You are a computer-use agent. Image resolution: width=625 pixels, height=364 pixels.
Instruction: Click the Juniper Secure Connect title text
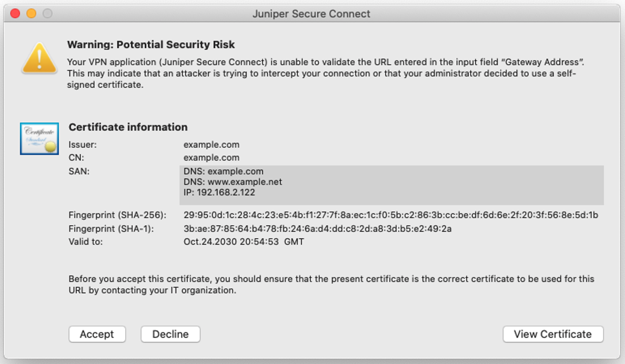(311, 14)
